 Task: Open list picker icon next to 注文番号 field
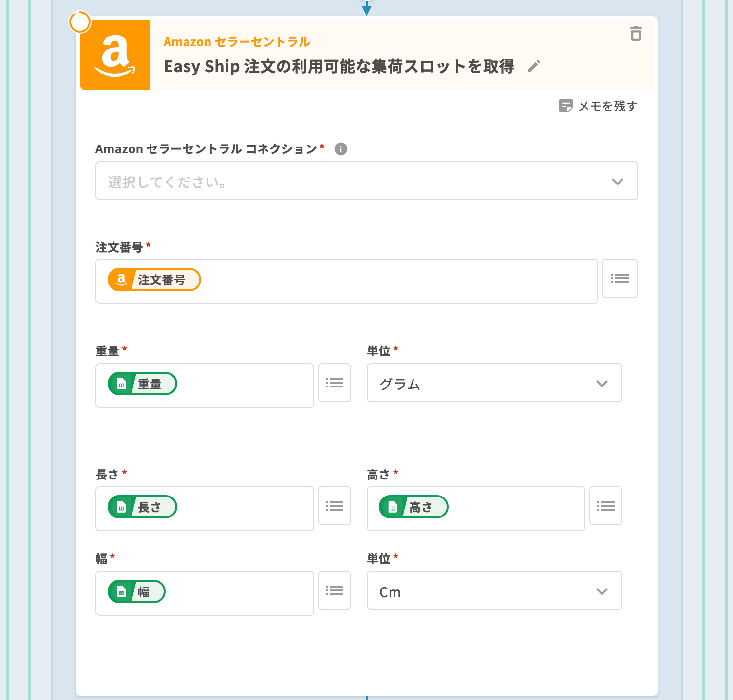click(620, 278)
